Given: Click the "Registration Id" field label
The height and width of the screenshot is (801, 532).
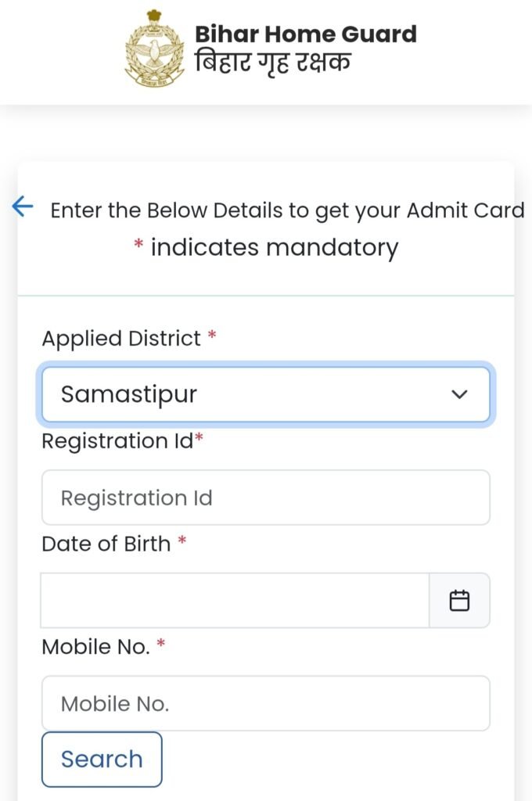Looking at the screenshot, I should 117,441.
